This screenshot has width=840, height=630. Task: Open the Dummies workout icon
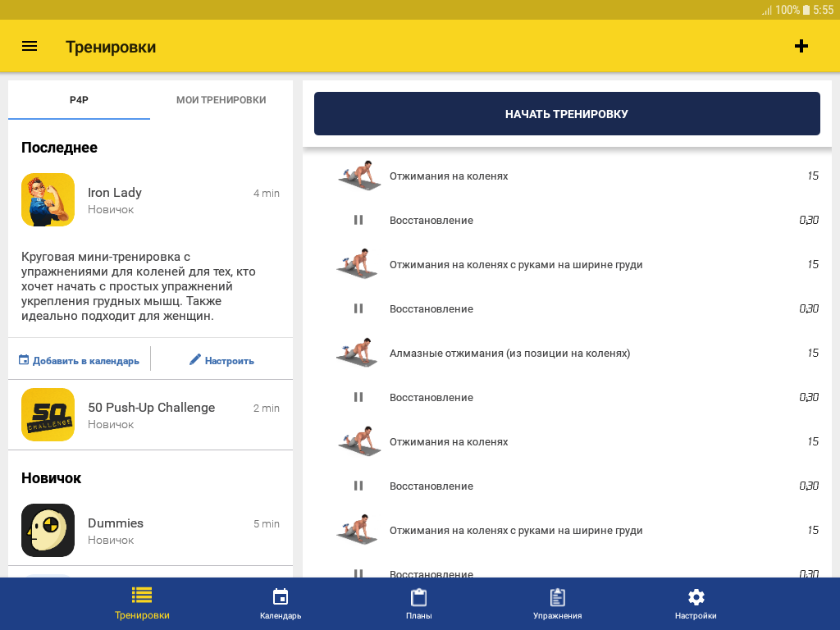pyautogui.click(x=48, y=530)
